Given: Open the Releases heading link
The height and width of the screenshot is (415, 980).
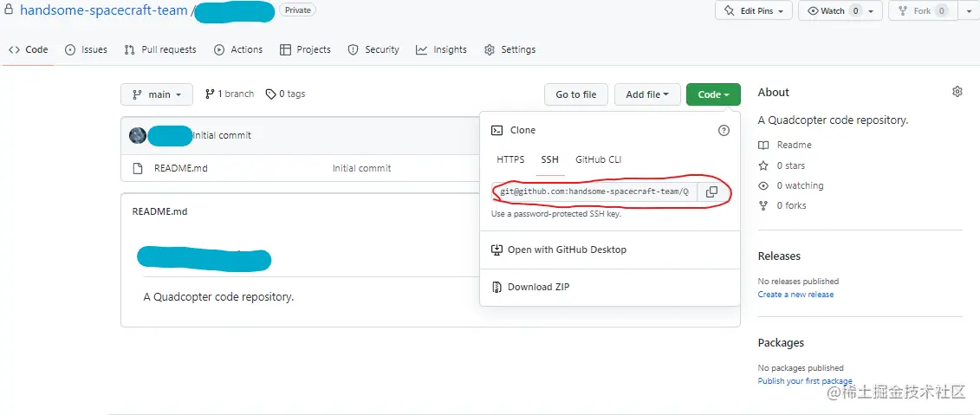Looking at the screenshot, I should pyautogui.click(x=779, y=256).
